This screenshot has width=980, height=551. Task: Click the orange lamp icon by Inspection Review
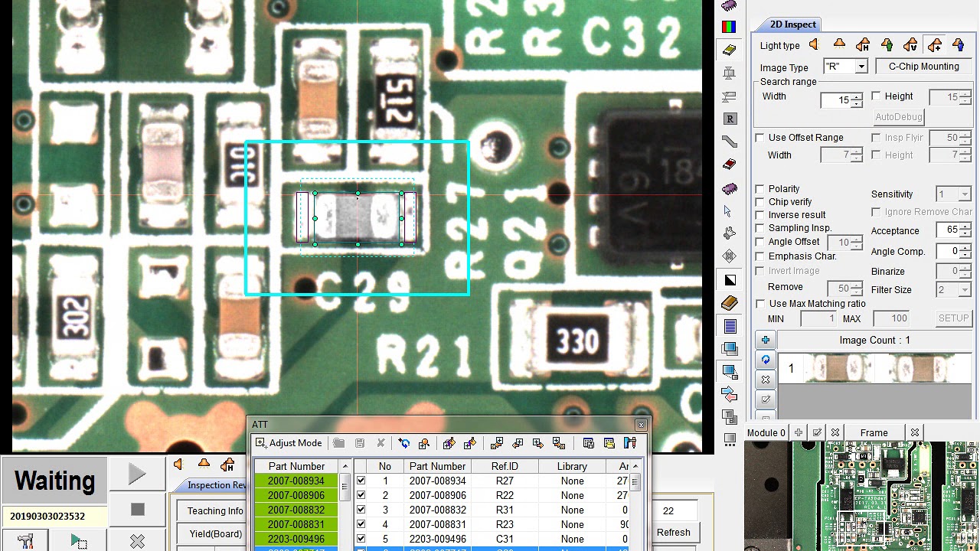204,464
